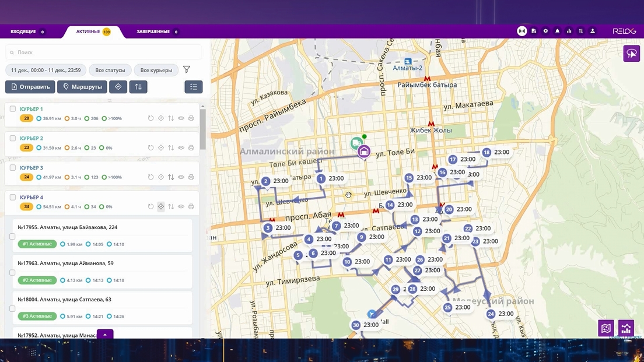The width and height of the screenshot is (644, 362).
Task: Open the notifications bell in the header
Action: click(557, 31)
